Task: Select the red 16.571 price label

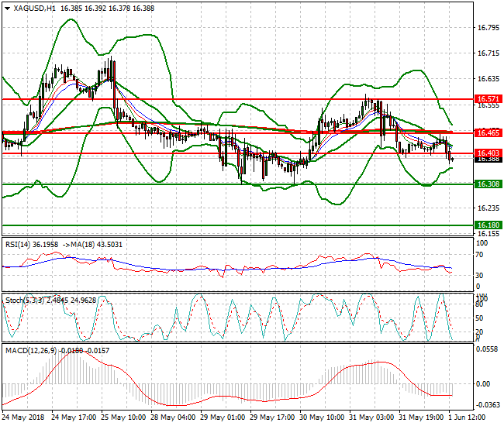Action: 487,100
